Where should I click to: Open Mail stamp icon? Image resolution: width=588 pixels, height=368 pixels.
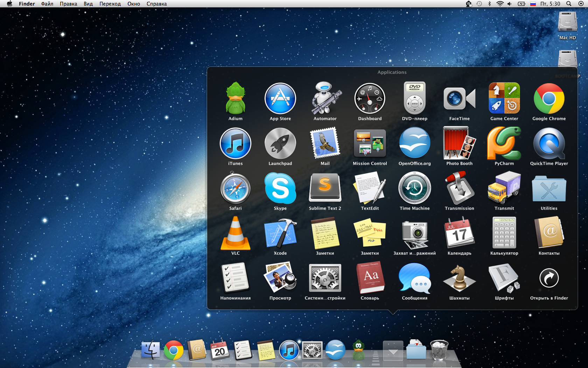point(325,143)
